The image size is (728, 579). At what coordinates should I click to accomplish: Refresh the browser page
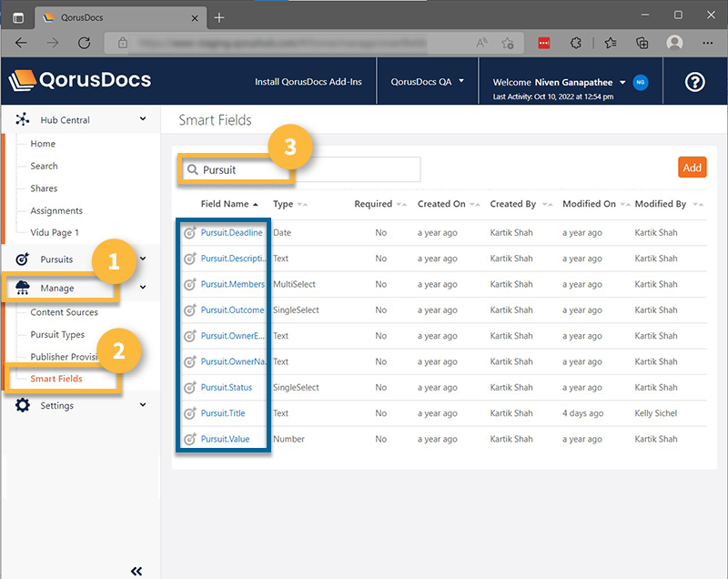84,43
